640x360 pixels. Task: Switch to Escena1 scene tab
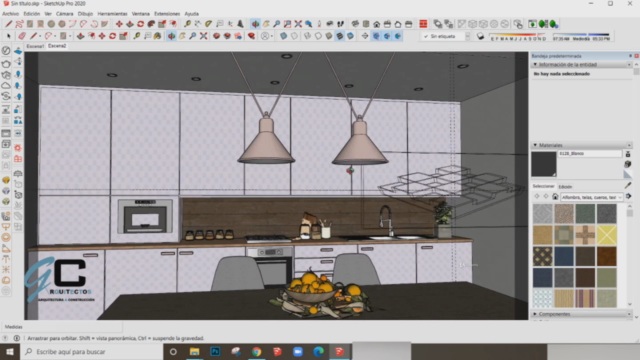[x=35, y=46]
